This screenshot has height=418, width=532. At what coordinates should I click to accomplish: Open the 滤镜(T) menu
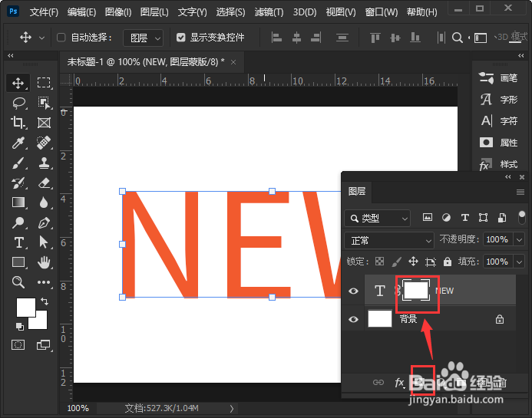tap(269, 12)
